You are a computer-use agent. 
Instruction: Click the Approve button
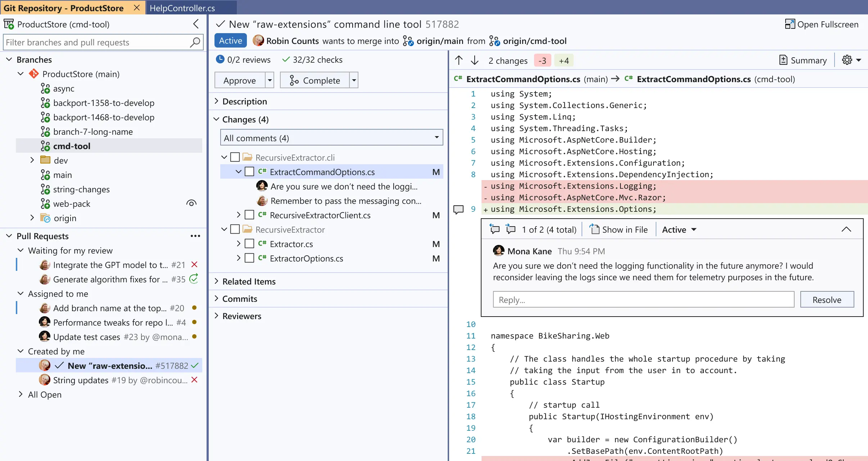click(240, 80)
